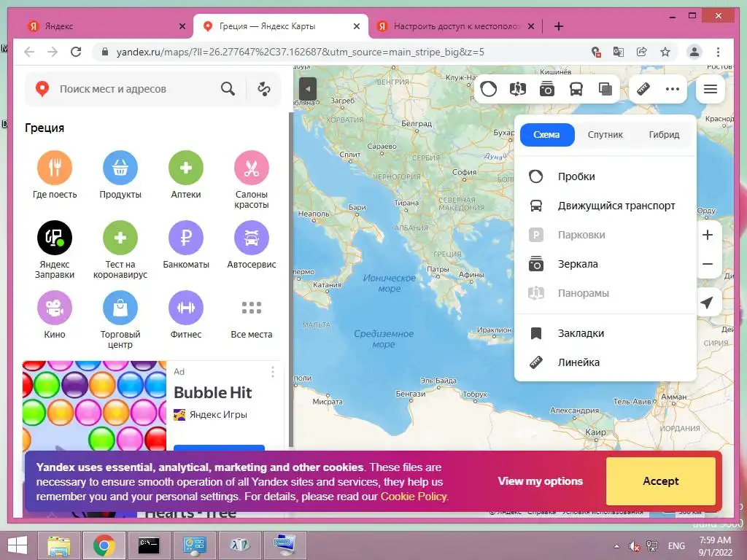Toggle 'Зеркала' mirrors layer
Viewport: 747px width, 560px height.
click(605, 264)
